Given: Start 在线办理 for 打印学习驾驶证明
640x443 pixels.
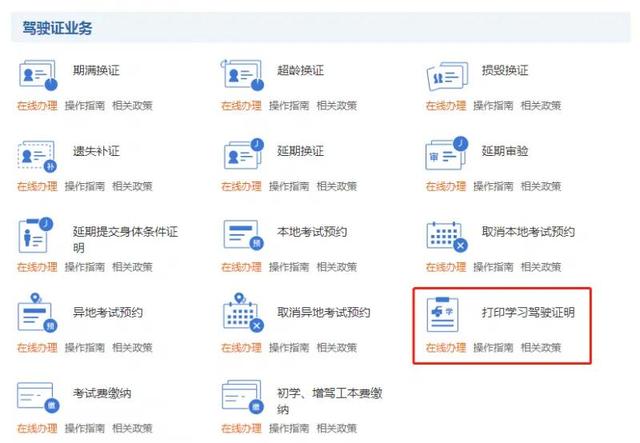Looking at the screenshot, I should [x=446, y=348].
